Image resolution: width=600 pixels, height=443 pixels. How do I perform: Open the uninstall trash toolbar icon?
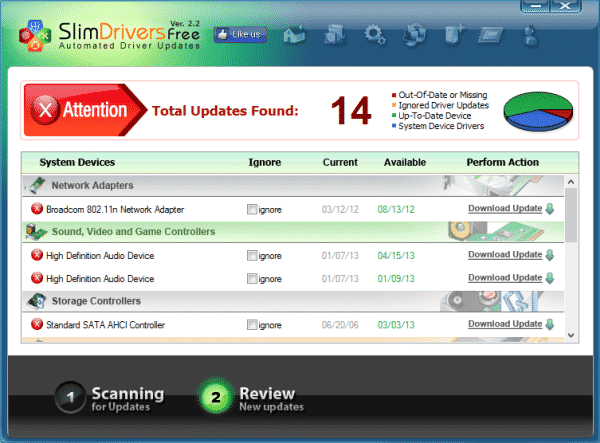(454, 35)
